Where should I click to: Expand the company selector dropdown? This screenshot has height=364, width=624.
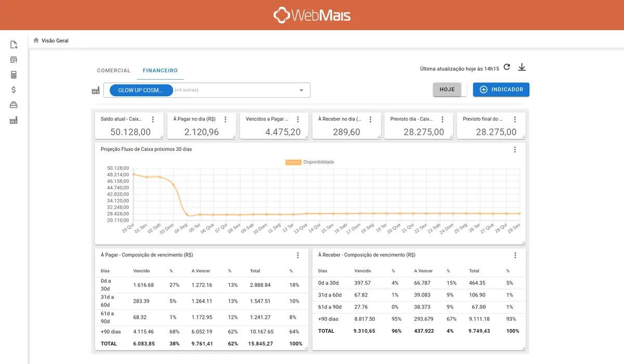click(301, 89)
